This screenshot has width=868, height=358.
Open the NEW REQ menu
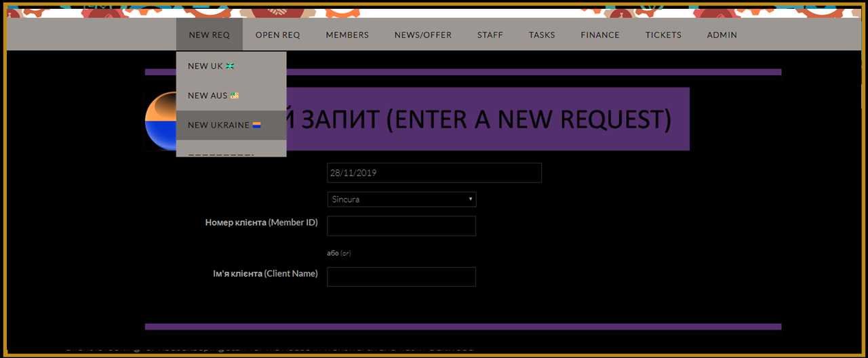pyautogui.click(x=209, y=35)
